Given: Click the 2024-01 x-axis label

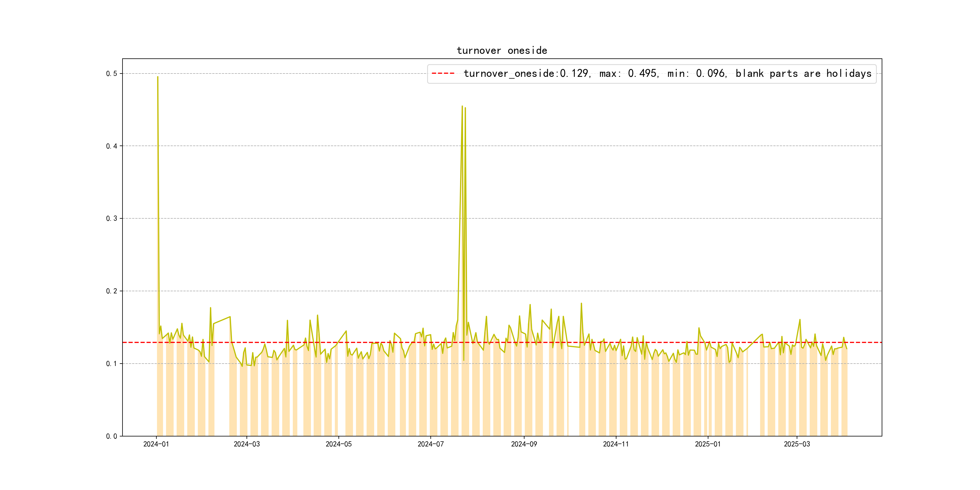Looking at the screenshot, I should pyautogui.click(x=156, y=444).
